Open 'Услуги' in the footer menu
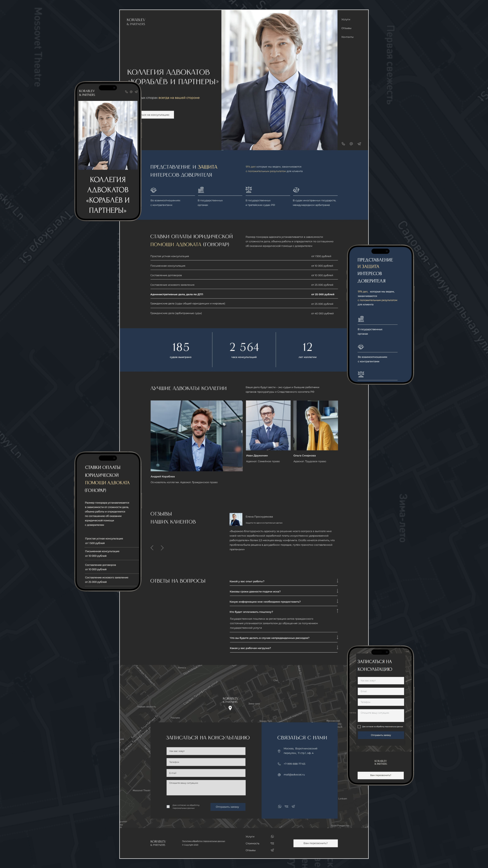The image size is (488, 868). 250,836
